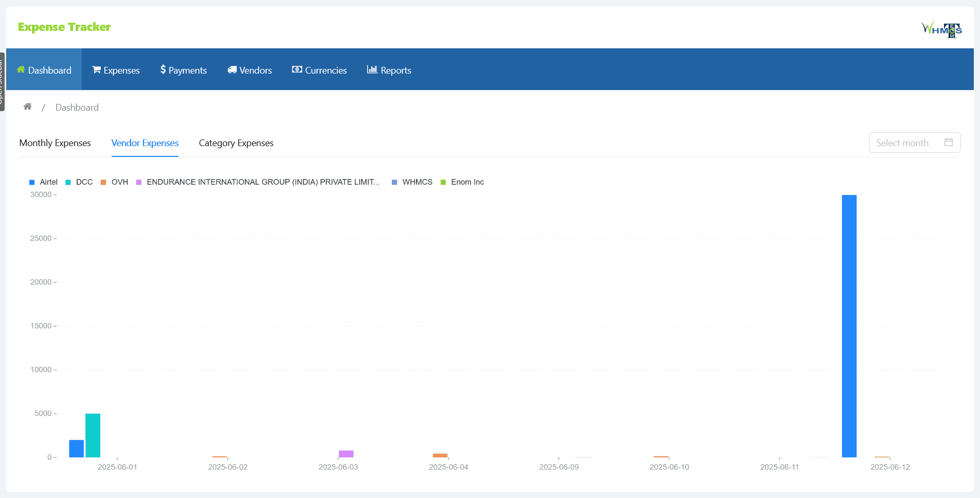Switch to the Category Expenses tab

point(236,143)
